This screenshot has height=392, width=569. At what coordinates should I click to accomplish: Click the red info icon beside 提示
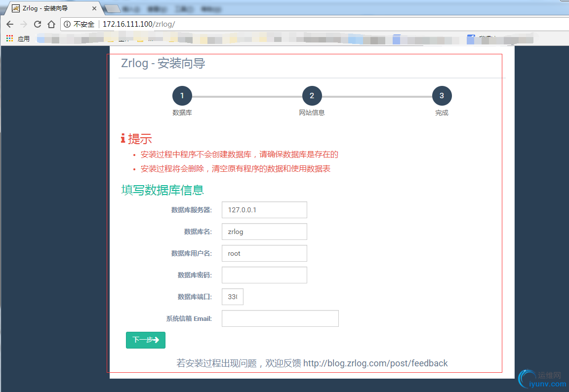pyautogui.click(x=123, y=138)
